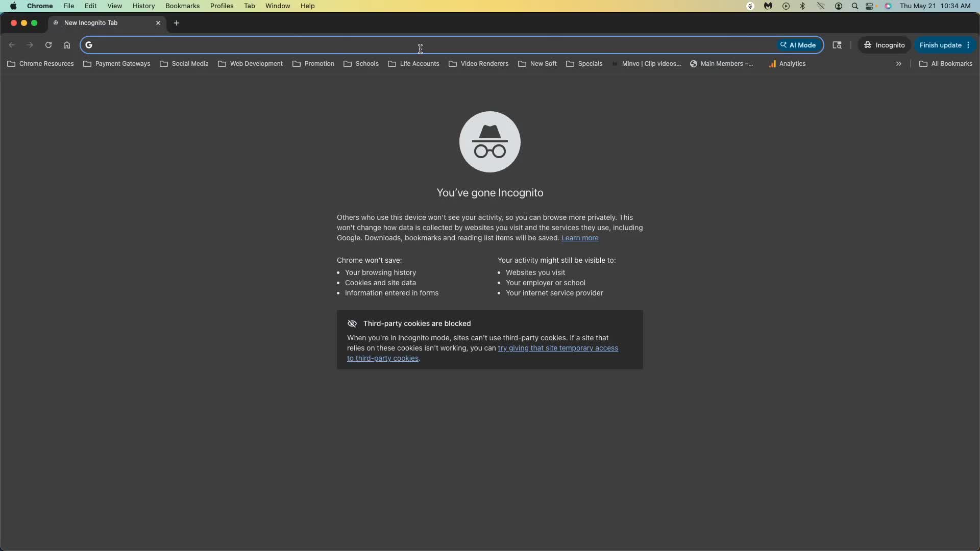The width and height of the screenshot is (980, 551).
Task: Open the View menu
Action: click(115, 6)
